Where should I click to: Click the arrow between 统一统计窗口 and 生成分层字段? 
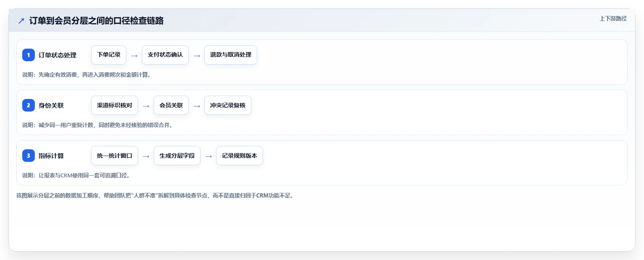point(146,156)
